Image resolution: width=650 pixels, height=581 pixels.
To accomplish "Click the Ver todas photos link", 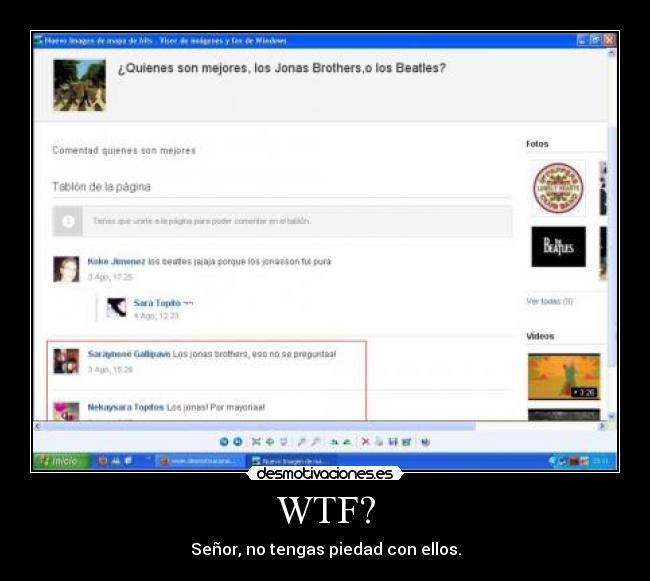I will pyautogui.click(x=550, y=301).
